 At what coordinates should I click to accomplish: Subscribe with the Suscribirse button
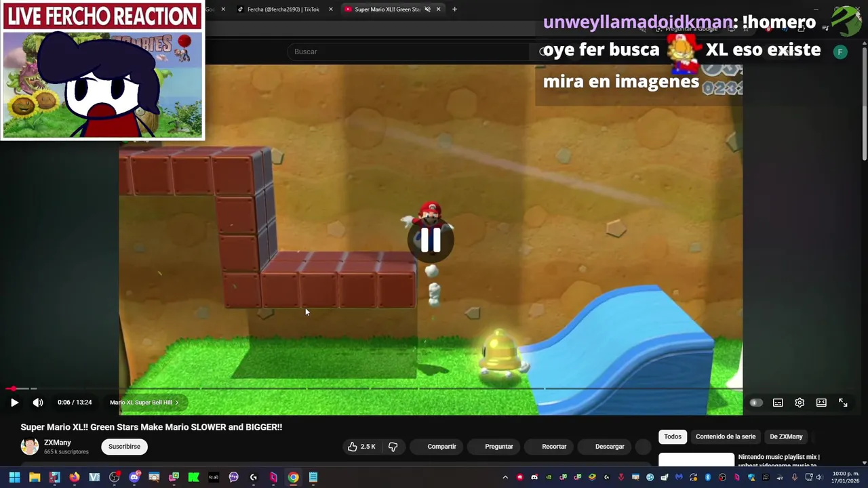click(x=124, y=447)
